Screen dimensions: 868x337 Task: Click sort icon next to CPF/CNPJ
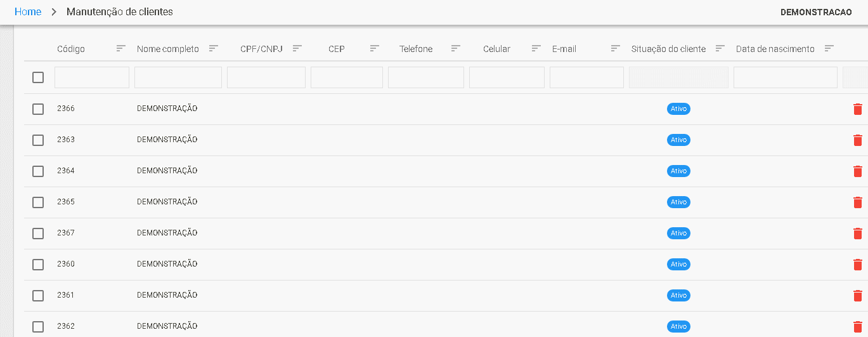(x=297, y=48)
